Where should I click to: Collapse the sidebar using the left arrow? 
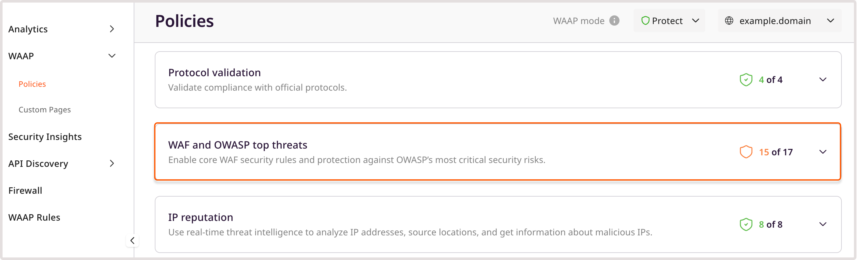pos(132,240)
